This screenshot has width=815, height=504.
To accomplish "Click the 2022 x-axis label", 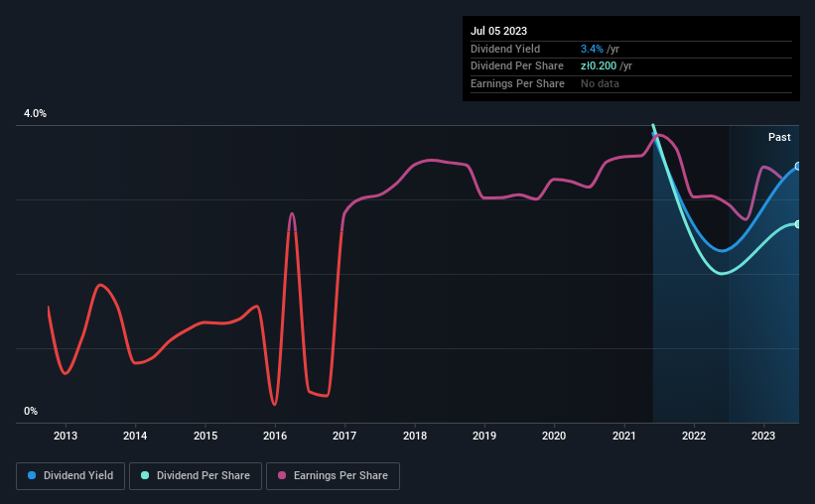I will click(x=694, y=436).
